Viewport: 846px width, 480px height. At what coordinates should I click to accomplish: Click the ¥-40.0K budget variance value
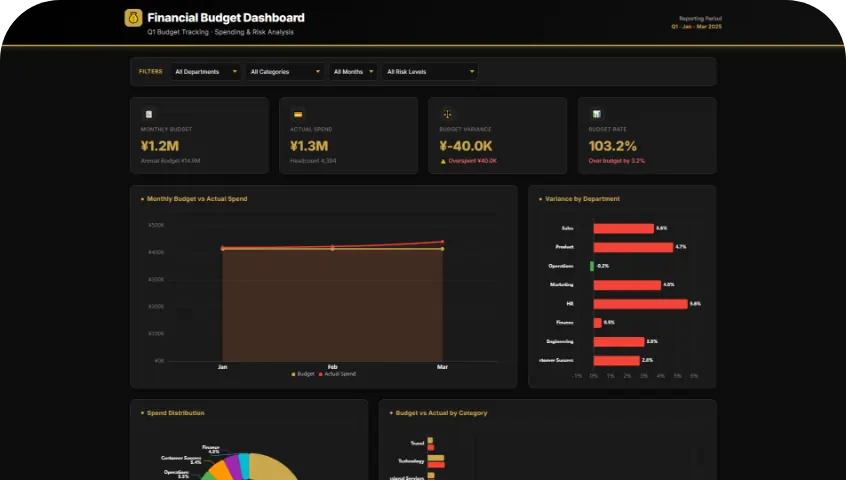[x=466, y=146]
